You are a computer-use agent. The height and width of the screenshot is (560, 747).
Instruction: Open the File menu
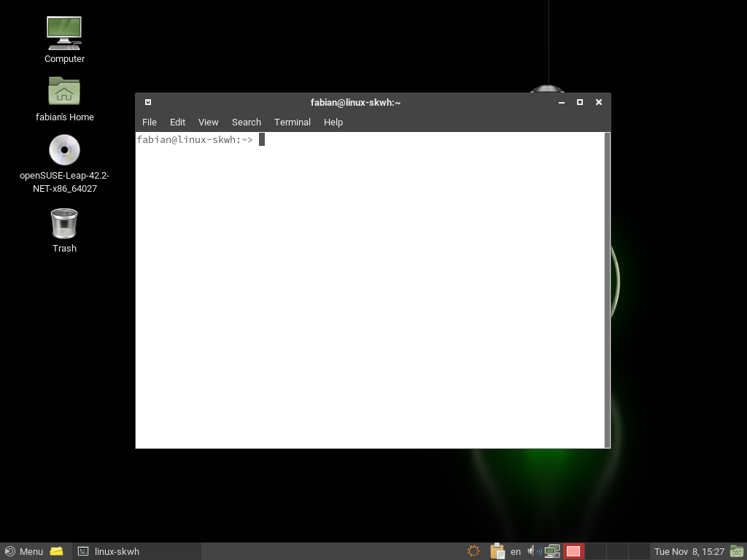click(x=150, y=122)
